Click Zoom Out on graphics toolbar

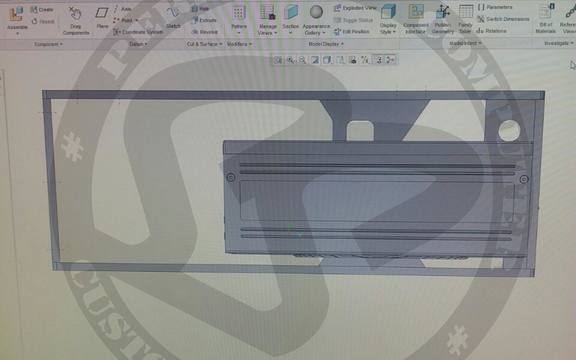point(303,60)
